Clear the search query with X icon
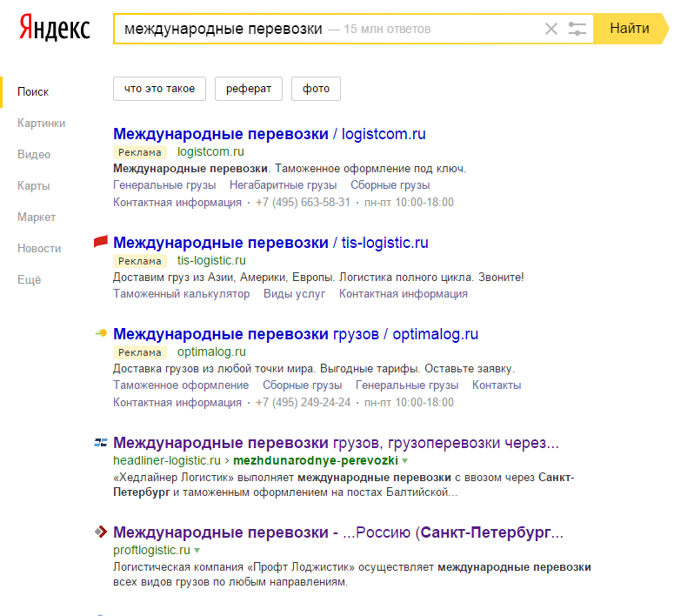 550,29
